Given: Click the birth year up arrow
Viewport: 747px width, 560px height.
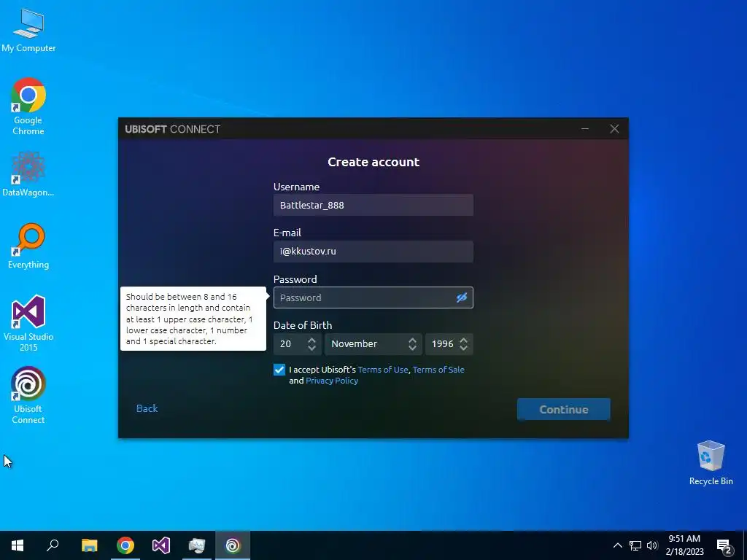Looking at the screenshot, I should (x=463, y=340).
